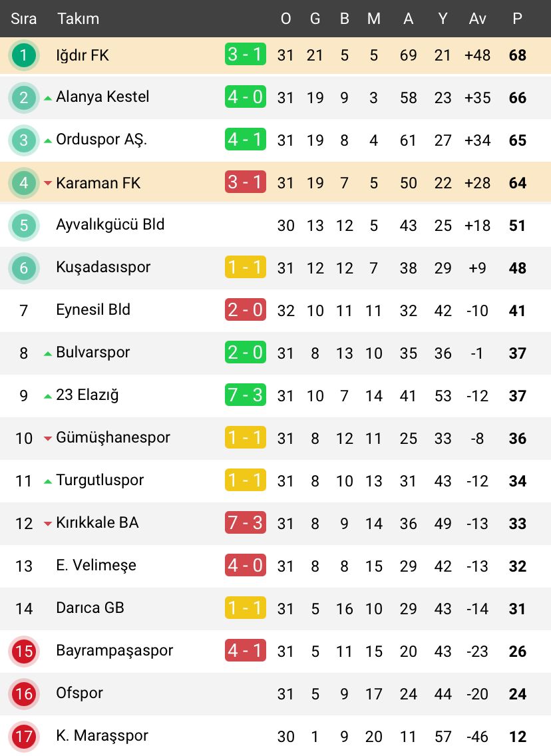Click red rank 15 relegation badge

tap(24, 652)
